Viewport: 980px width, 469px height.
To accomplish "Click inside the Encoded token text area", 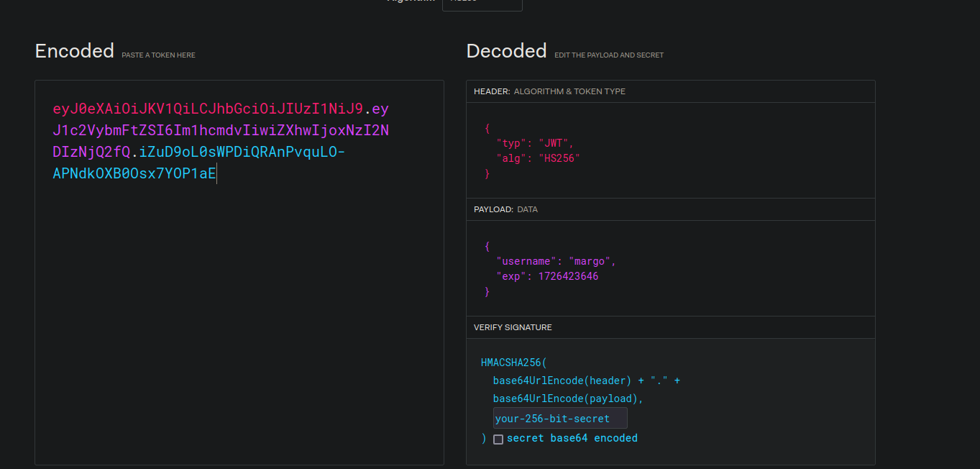I will click(x=239, y=272).
